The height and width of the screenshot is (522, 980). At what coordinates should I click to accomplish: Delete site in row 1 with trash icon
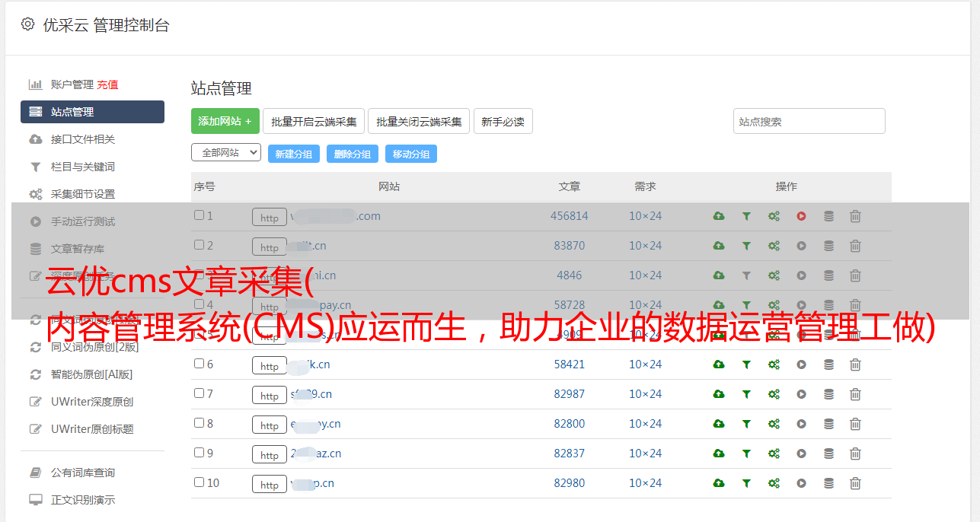[x=855, y=216]
